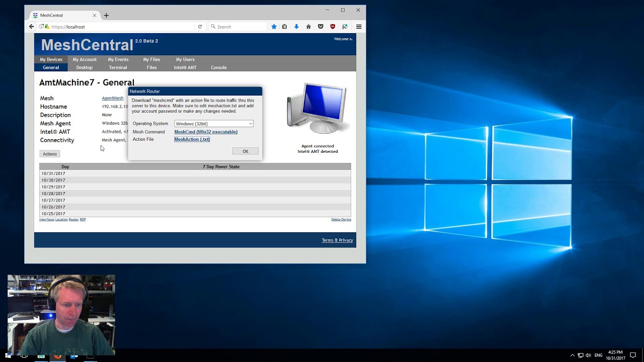Open the downloads arrow icon
The image size is (644, 362).
point(296,27)
